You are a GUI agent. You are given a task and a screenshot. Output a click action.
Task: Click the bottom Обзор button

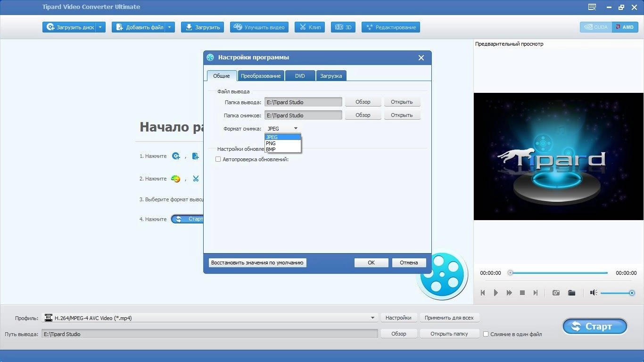tap(399, 334)
